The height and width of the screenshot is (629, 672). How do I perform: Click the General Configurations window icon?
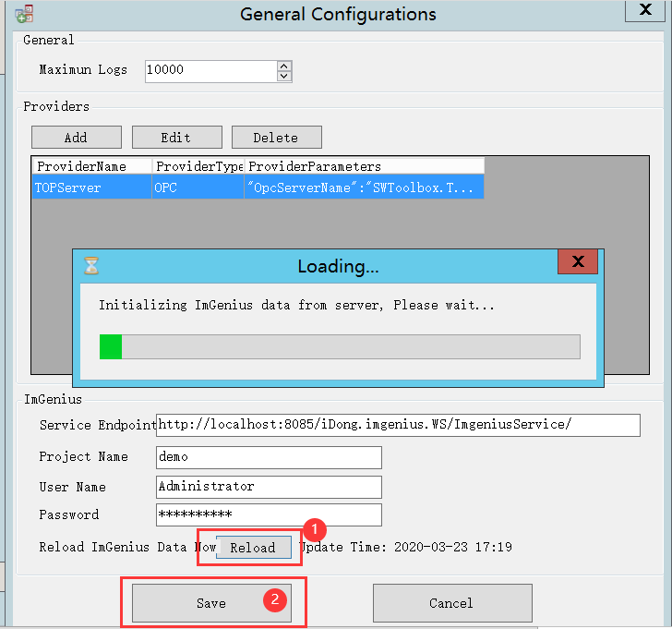[x=24, y=13]
